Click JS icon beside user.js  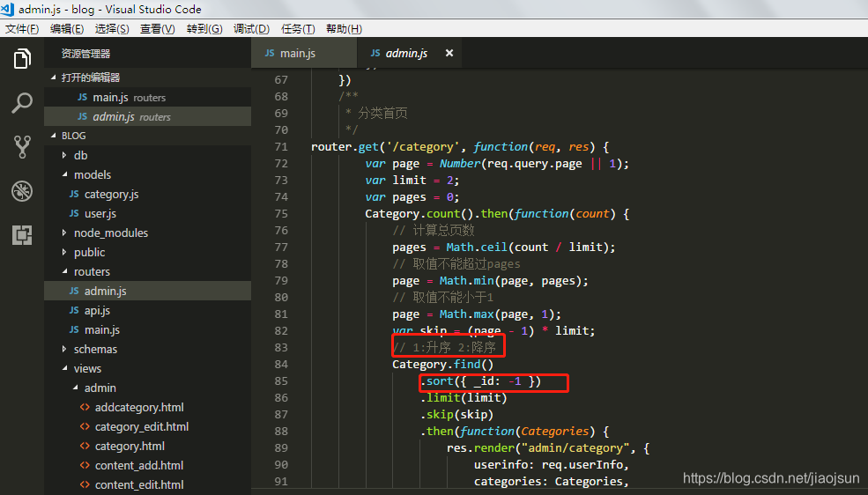[x=74, y=213]
